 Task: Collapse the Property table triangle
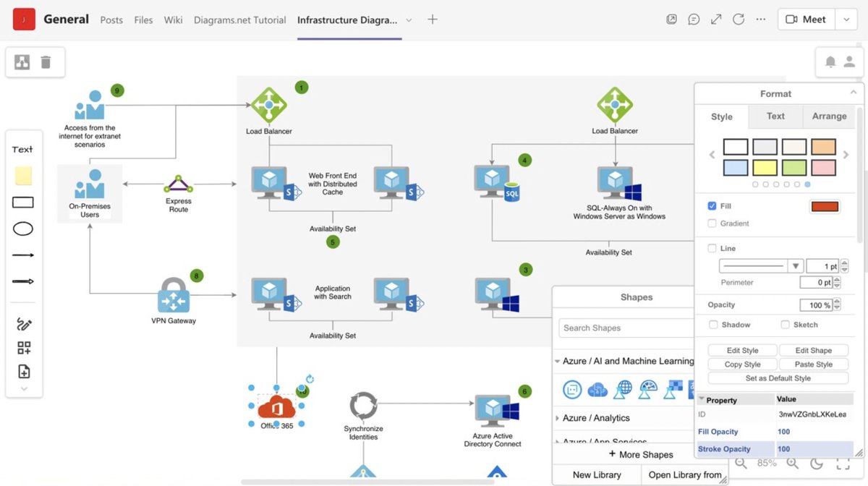point(701,399)
